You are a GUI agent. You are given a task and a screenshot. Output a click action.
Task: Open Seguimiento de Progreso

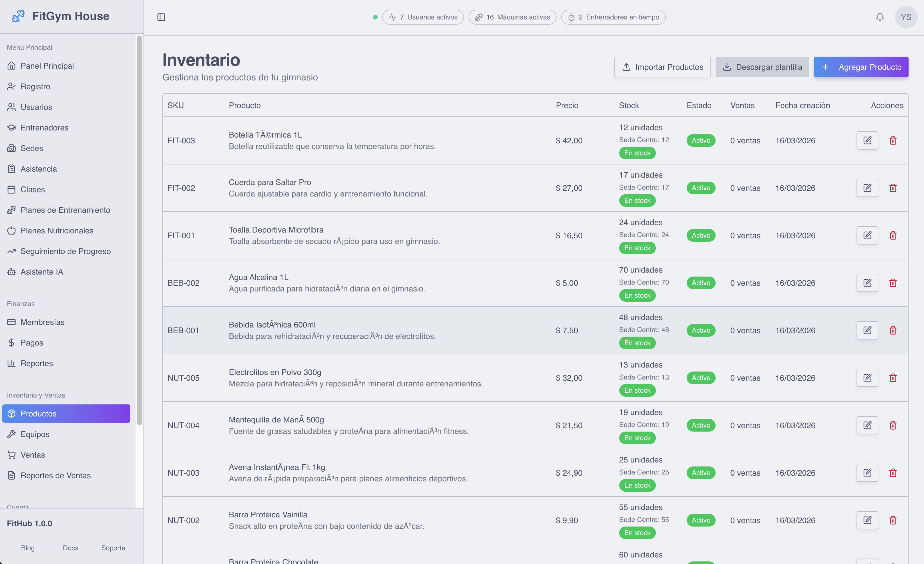pos(65,251)
